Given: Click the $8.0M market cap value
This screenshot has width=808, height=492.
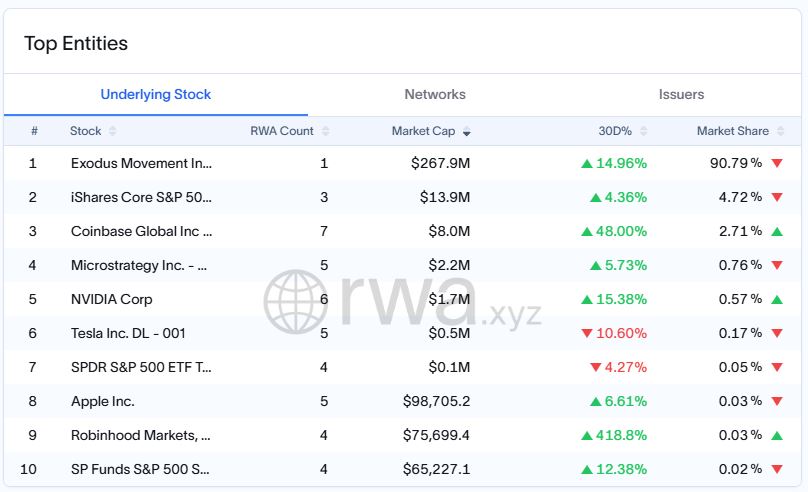Looking at the screenshot, I should tap(449, 231).
